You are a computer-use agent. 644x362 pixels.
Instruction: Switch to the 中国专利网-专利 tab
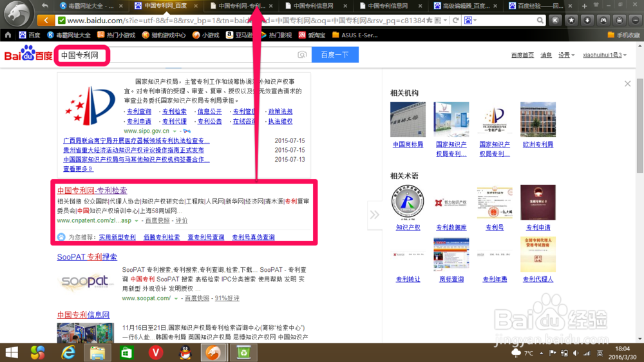(x=241, y=6)
